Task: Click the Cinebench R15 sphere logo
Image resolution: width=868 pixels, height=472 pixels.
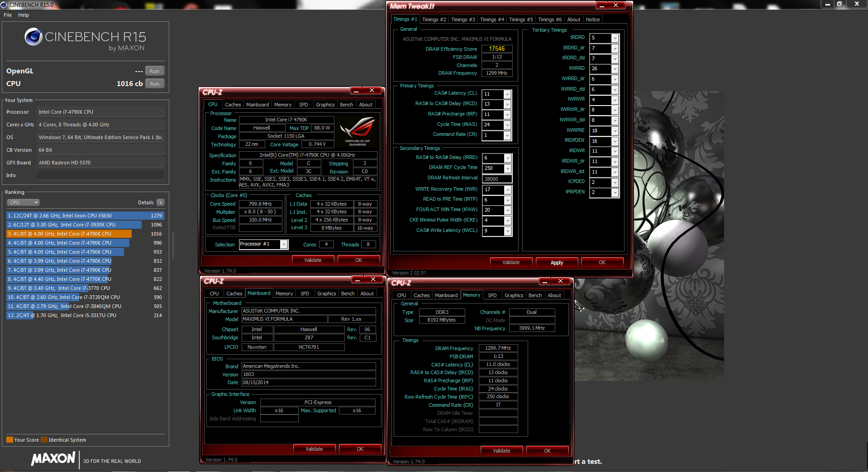Action: pos(33,37)
